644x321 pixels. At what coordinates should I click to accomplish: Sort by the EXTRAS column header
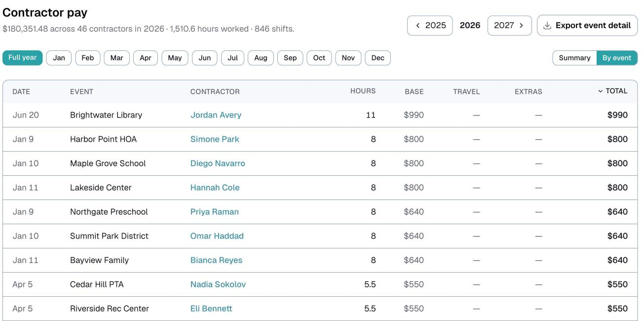(528, 91)
